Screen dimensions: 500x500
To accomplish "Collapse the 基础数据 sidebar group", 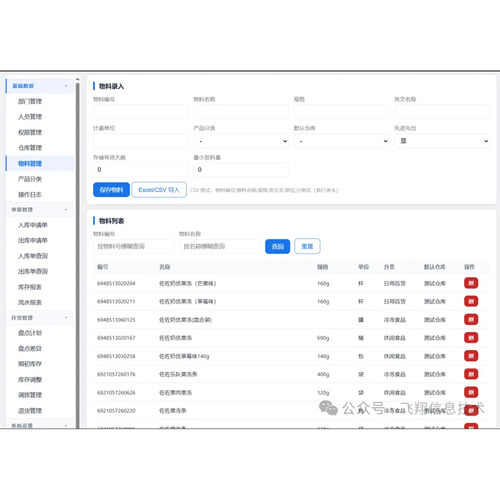I will [x=40, y=86].
